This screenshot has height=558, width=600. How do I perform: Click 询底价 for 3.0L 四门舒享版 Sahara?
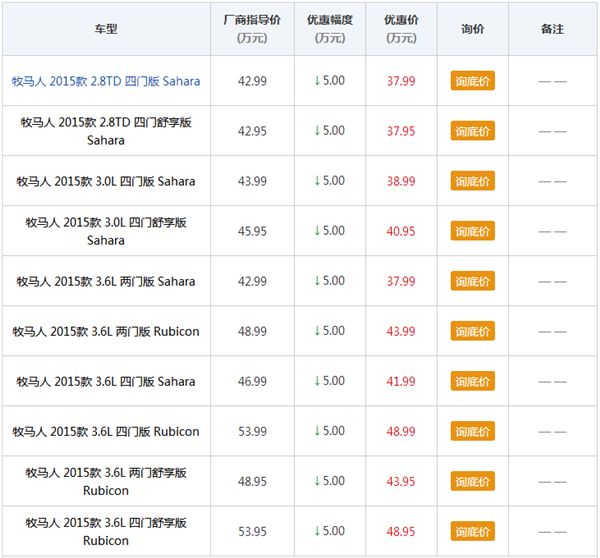click(473, 231)
